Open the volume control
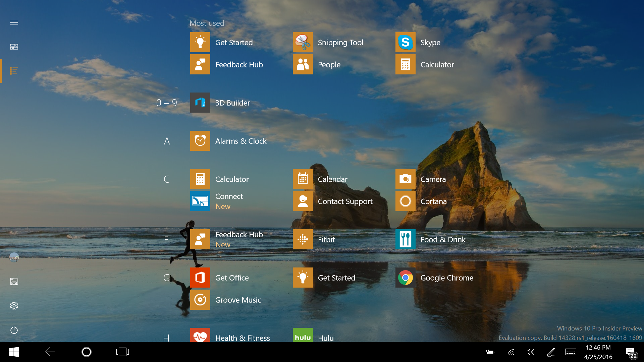 [x=531, y=352]
